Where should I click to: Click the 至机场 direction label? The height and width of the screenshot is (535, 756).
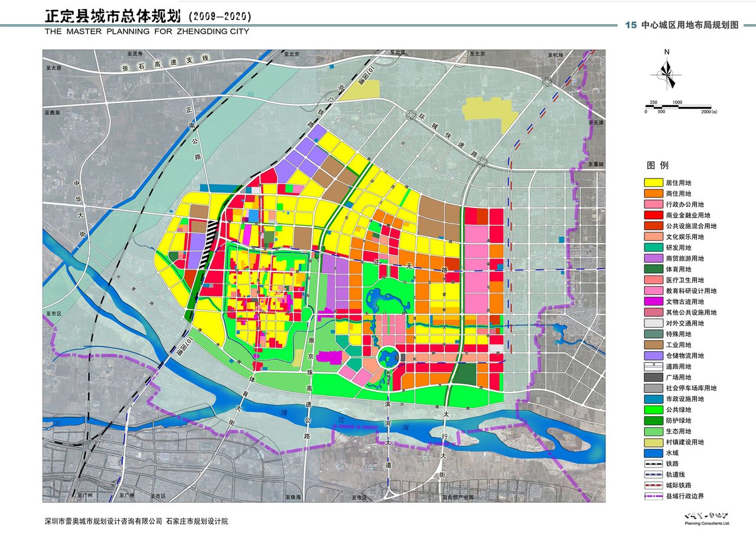[x=556, y=54]
